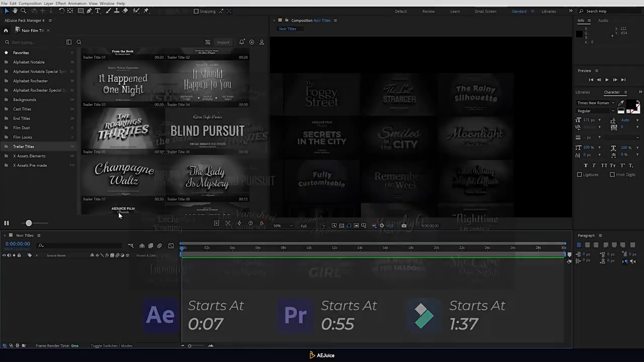Image resolution: width=644 pixels, height=362 pixels.
Task: Open AEJuice downloads icon
Action: tap(252, 42)
